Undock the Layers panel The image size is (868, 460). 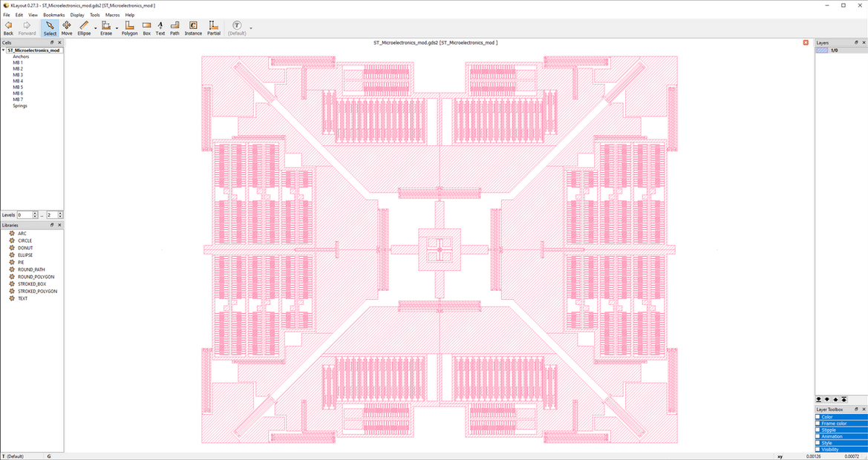coord(856,42)
